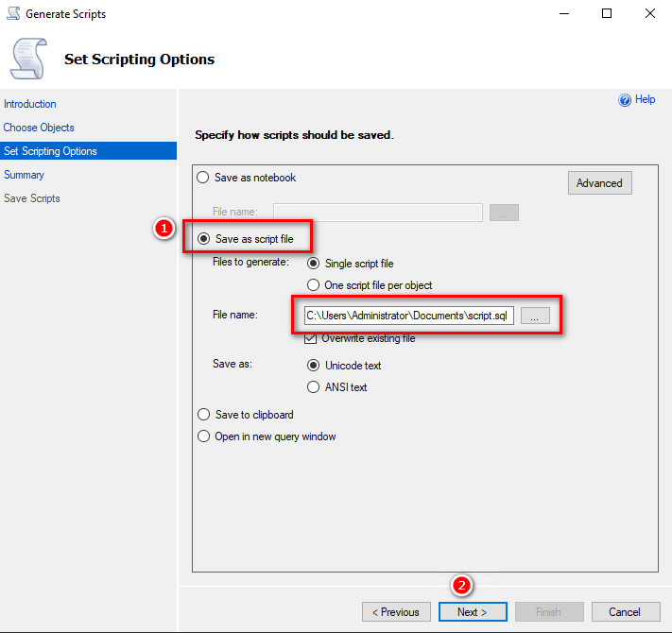
Task: Close the Generate Scripts window
Action: [649, 14]
